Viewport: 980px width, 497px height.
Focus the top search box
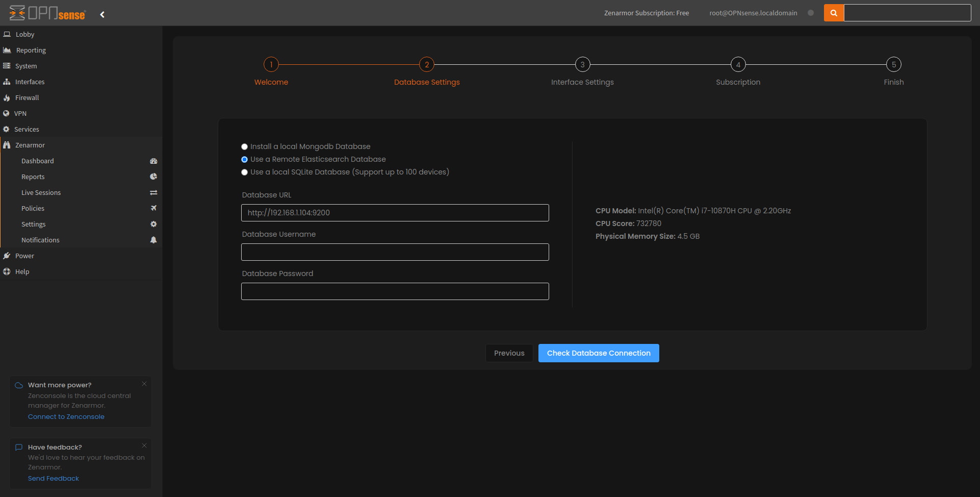908,13
